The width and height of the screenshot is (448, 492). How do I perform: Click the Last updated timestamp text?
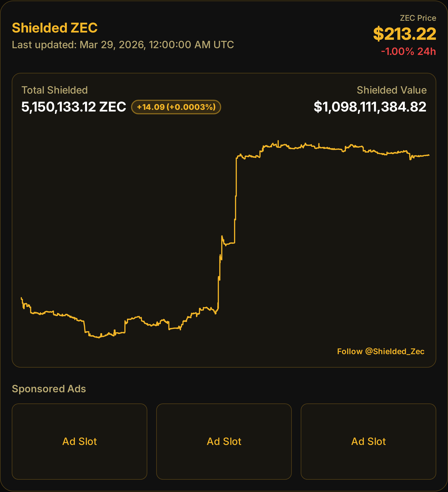click(123, 45)
